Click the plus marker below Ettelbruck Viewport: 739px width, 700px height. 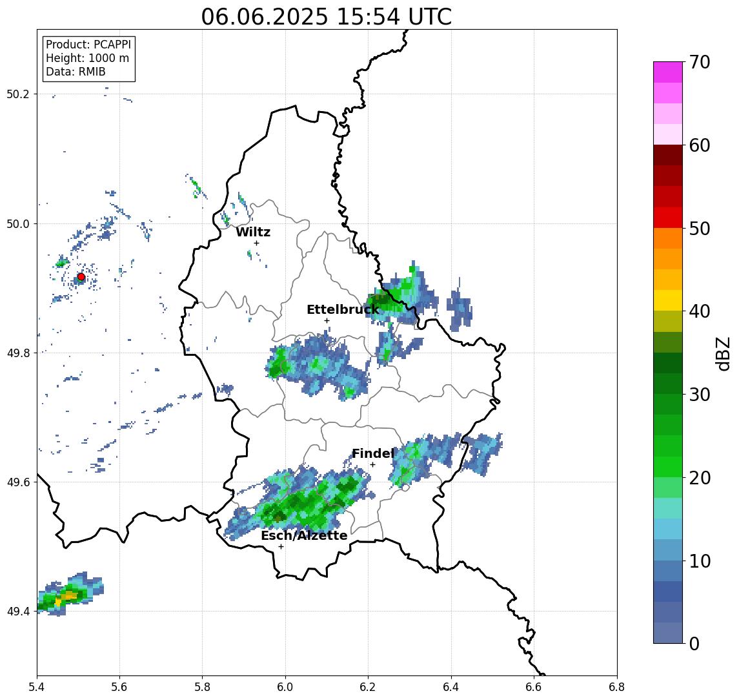(x=327, y=321)
